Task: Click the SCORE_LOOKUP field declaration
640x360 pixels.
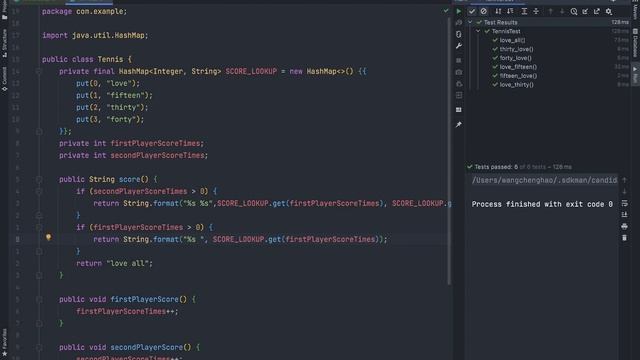Action: coord(251,71)
